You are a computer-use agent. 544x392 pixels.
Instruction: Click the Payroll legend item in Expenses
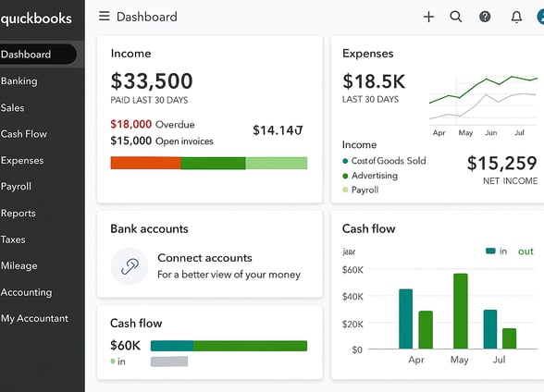(361, 190)
